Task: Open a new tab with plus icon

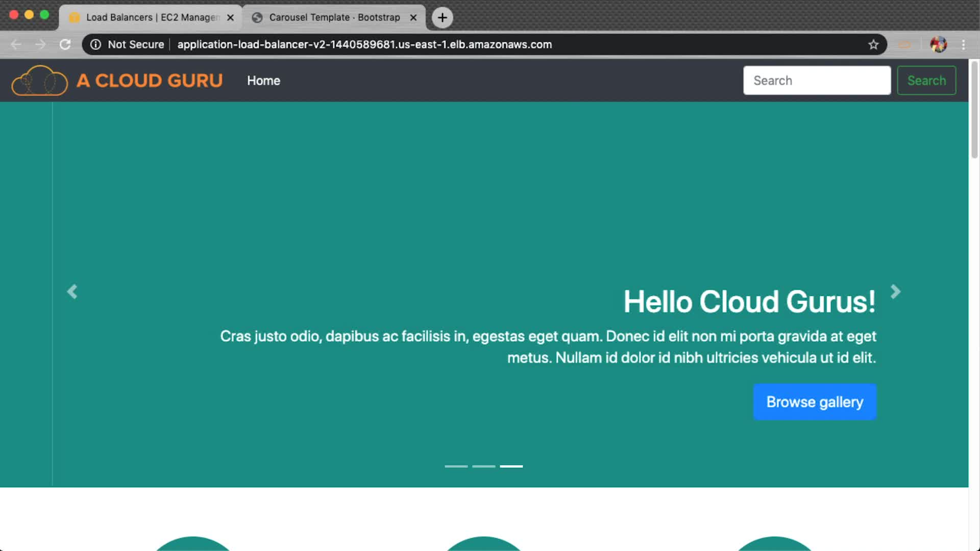Action: tap(442, 17)
